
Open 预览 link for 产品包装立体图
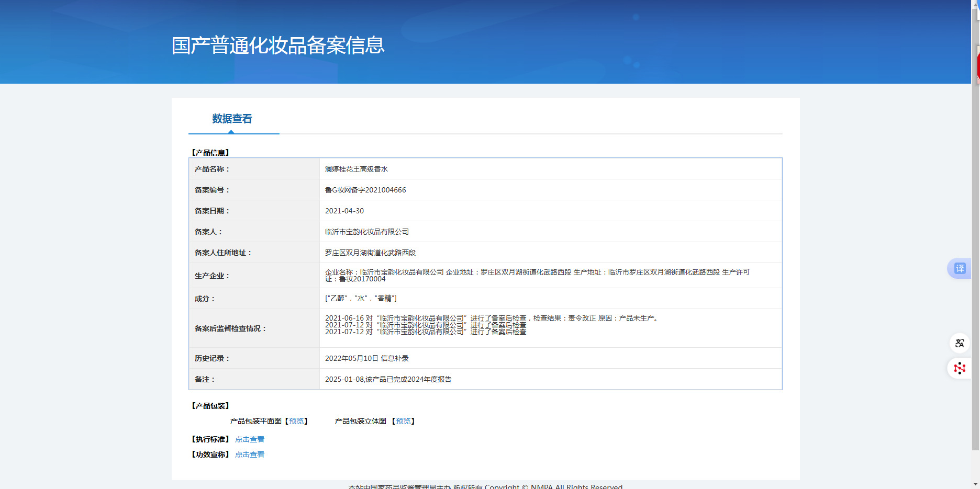tap(403, 421)
